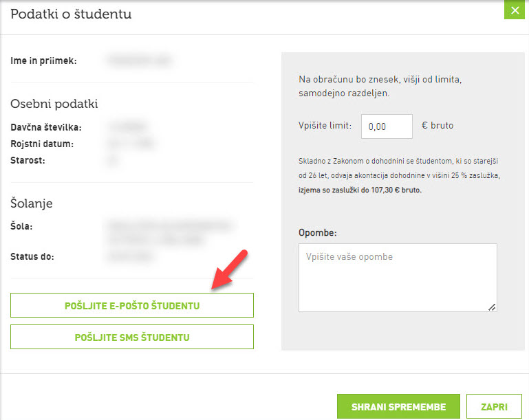The width and height of the screenshot is (529, 420).
Task: Click the blurred Šola value text
Action: click(171, 232)
